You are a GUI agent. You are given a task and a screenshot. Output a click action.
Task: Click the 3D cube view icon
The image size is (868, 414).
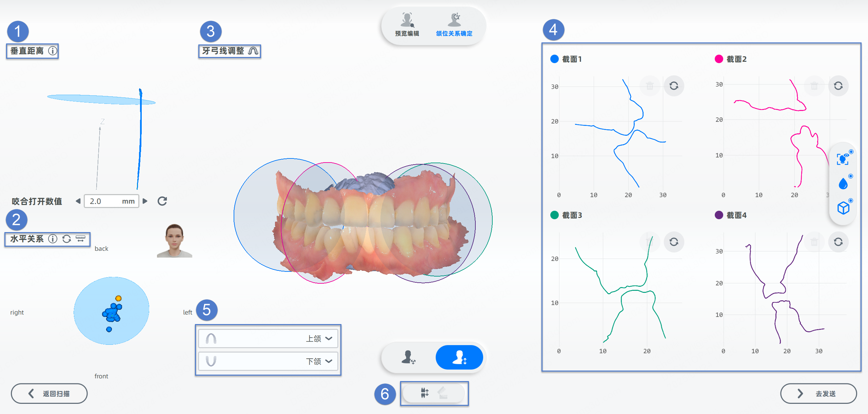coord(843,208)
